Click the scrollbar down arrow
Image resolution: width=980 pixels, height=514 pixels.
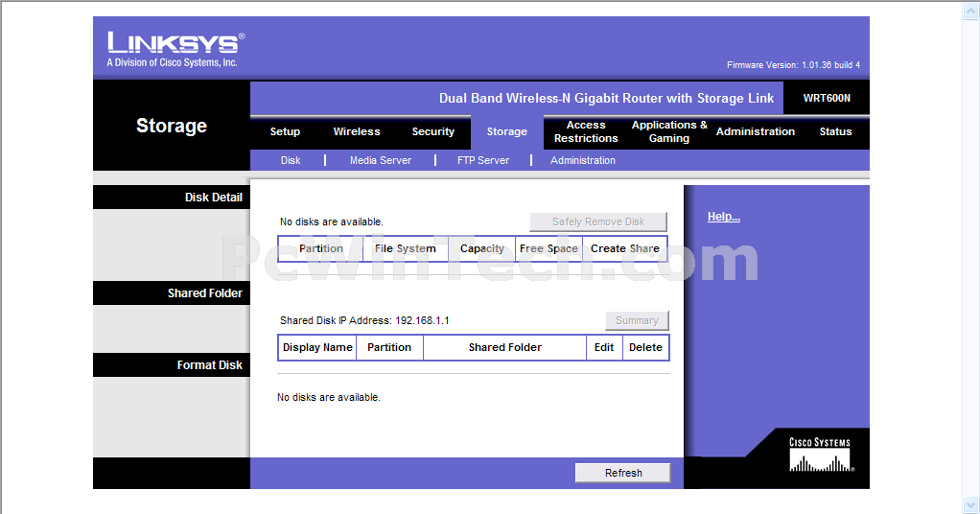(970, 504)
